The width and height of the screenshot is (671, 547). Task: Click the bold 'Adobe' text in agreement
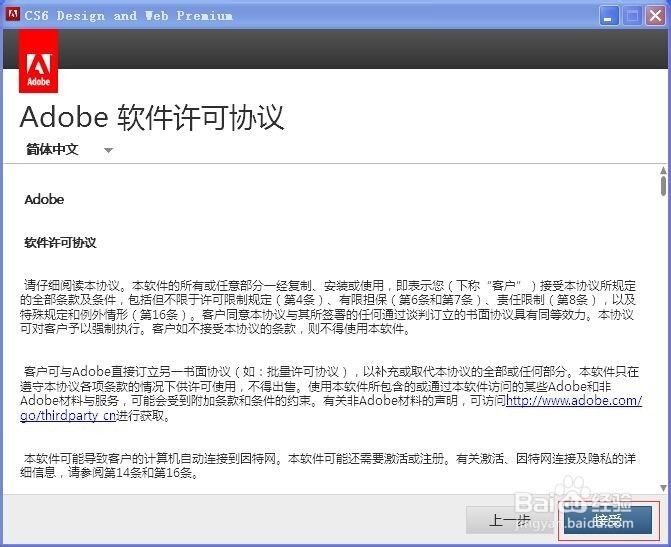44,199
